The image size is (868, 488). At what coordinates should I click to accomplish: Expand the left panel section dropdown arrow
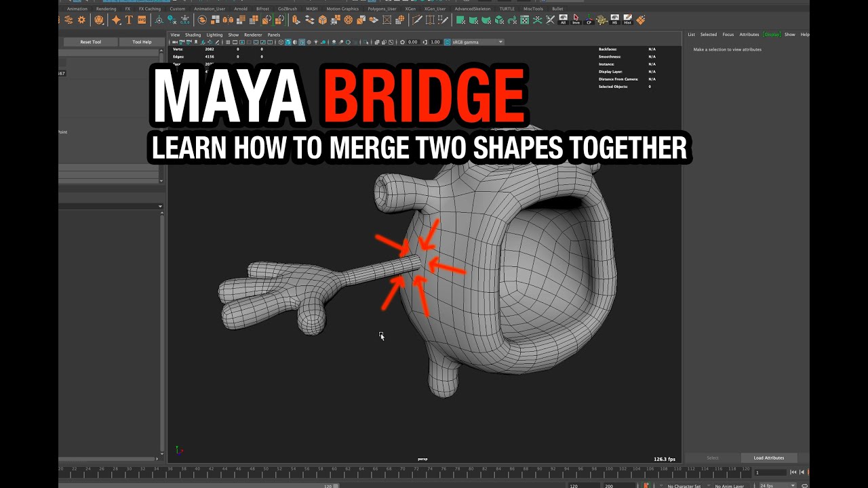click(161, 206)
